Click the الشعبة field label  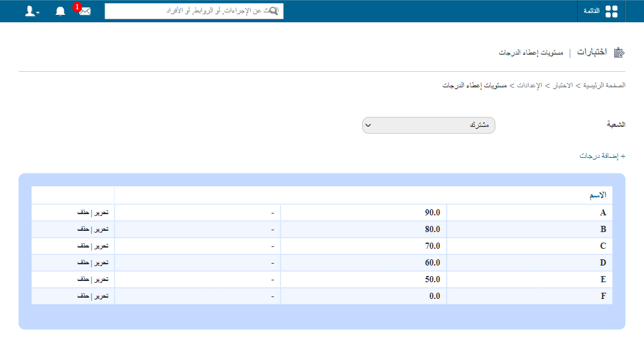coord(616,124)
